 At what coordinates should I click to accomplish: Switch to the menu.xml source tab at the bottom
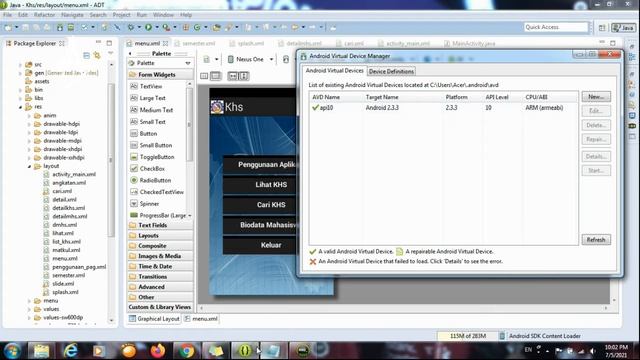point(201,319)
